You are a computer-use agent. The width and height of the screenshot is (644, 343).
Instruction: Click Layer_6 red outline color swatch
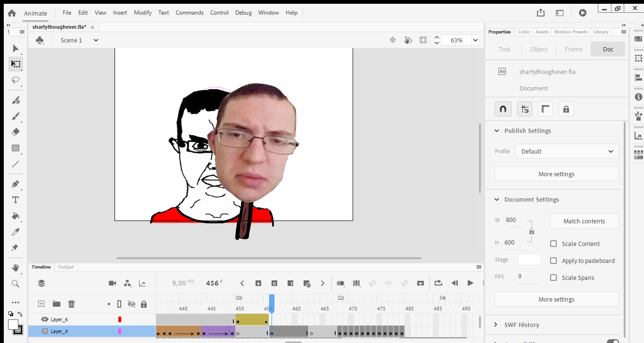click(x=120, y=319)
